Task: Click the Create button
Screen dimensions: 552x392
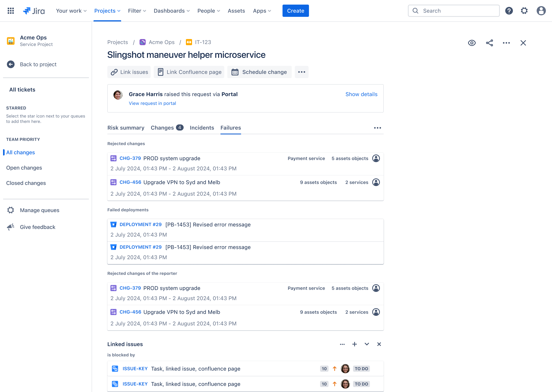Action: click(x=295, y=11)
